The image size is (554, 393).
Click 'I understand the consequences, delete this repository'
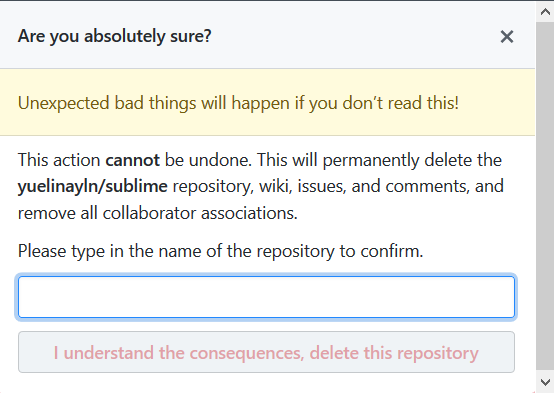pos(266,352)
